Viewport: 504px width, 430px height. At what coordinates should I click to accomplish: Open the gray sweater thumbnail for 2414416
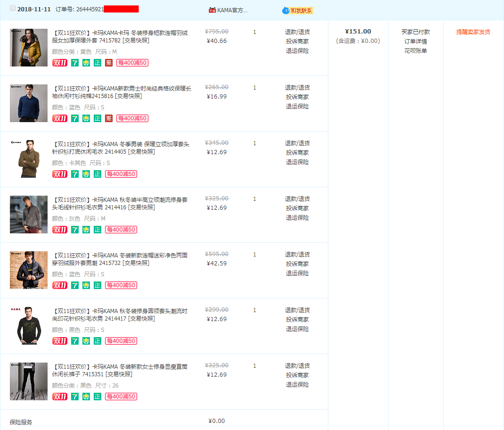point(29,215)
